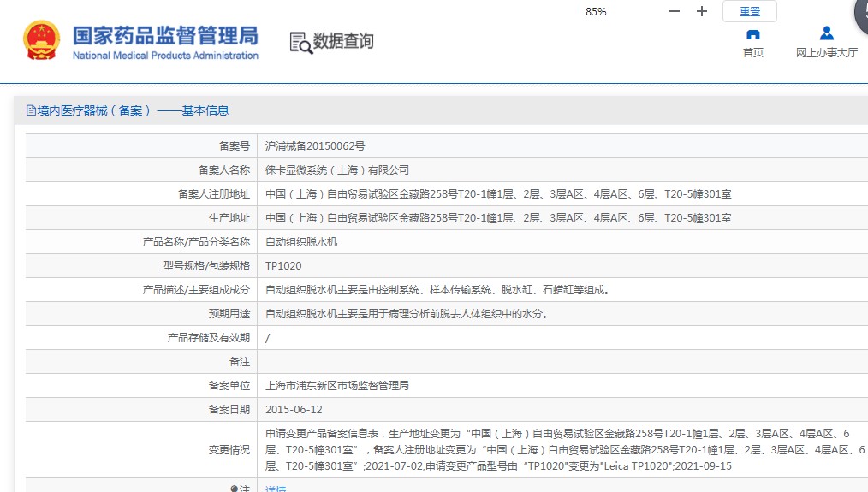Zoom in with the plus button
The width and height of the screenshot is (868, 492).
click(x=702, y=11)
